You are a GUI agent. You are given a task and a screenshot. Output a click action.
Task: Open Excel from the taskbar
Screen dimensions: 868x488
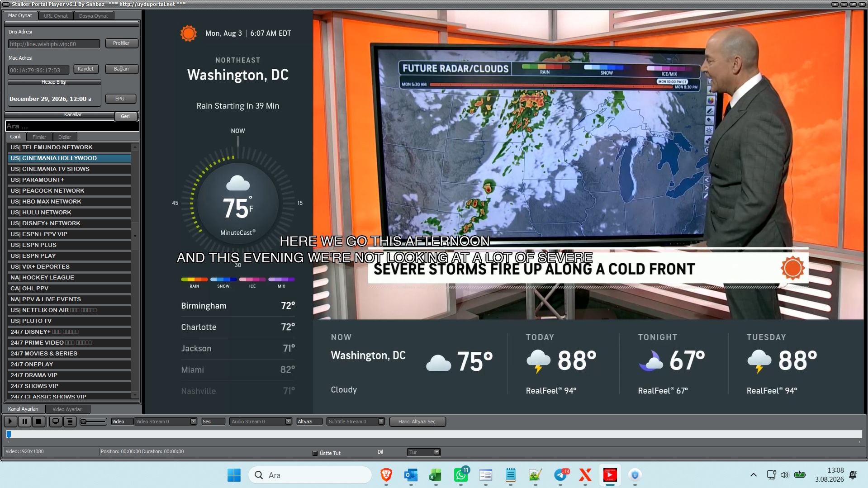pyautogui.click(x=436, y=475)
